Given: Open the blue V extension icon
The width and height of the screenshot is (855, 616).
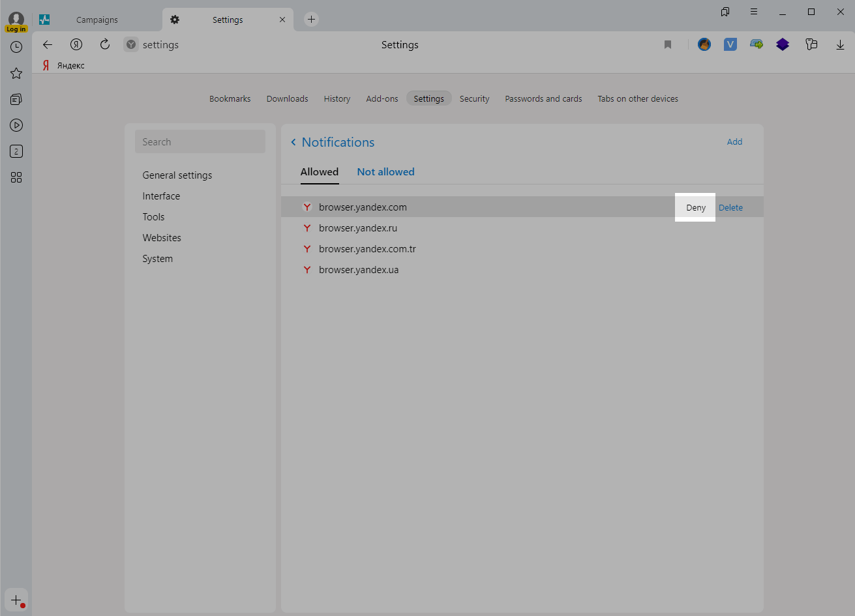Looking at the screenshot, I should click(x=730, y=44).
